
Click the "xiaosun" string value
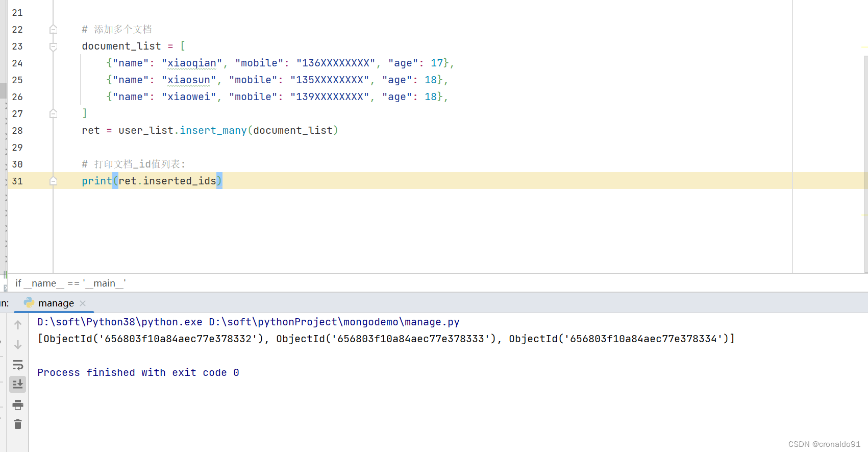(x=189, y=80)
